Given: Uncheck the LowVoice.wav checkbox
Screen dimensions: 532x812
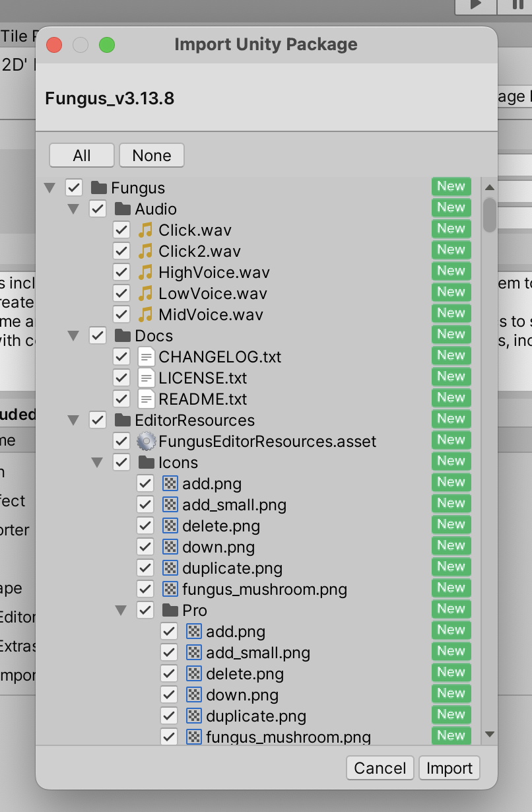Looking at the screenshot, I should (x=121, y=294).
